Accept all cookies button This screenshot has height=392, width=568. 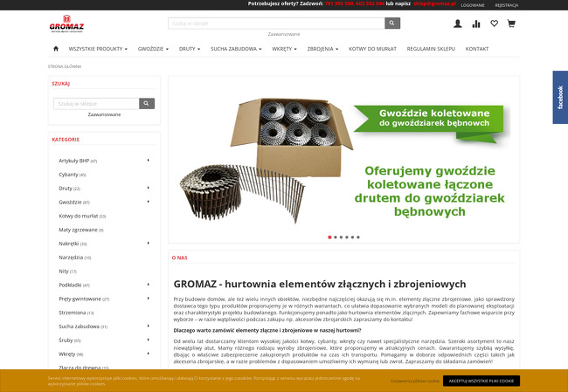click(x=481, y=381)
